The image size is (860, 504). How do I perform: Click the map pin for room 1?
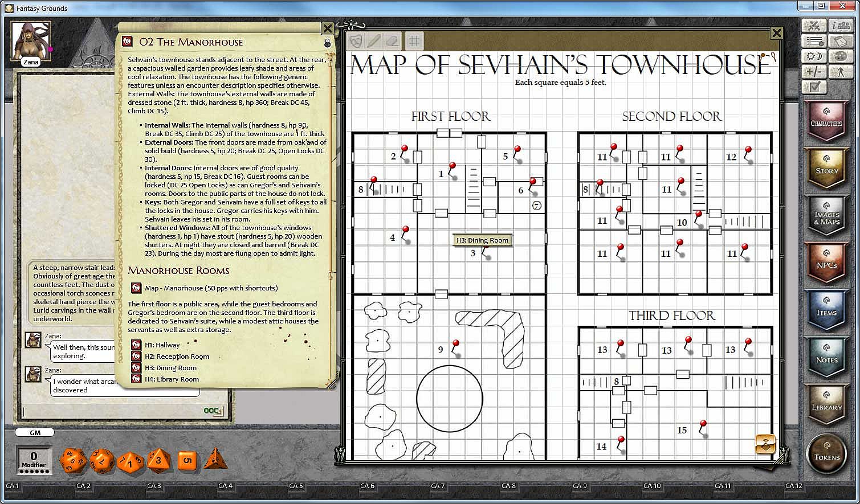pyautogui.click(x=453, y=171)
